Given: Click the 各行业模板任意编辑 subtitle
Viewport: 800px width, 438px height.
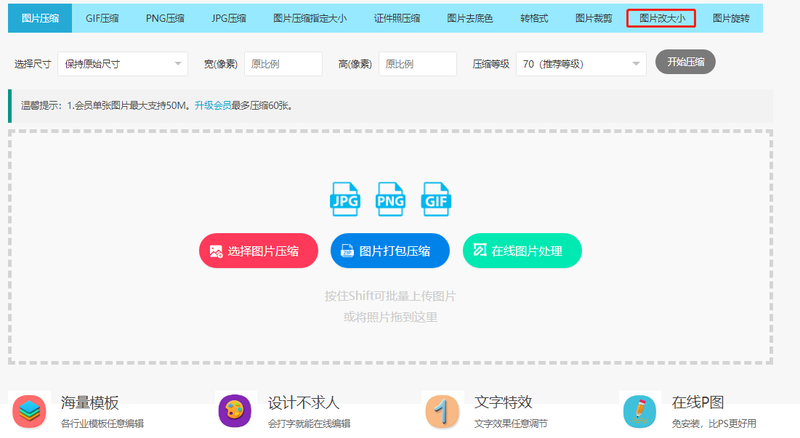Looking at the screenshot, I should (x=102, y=423).
